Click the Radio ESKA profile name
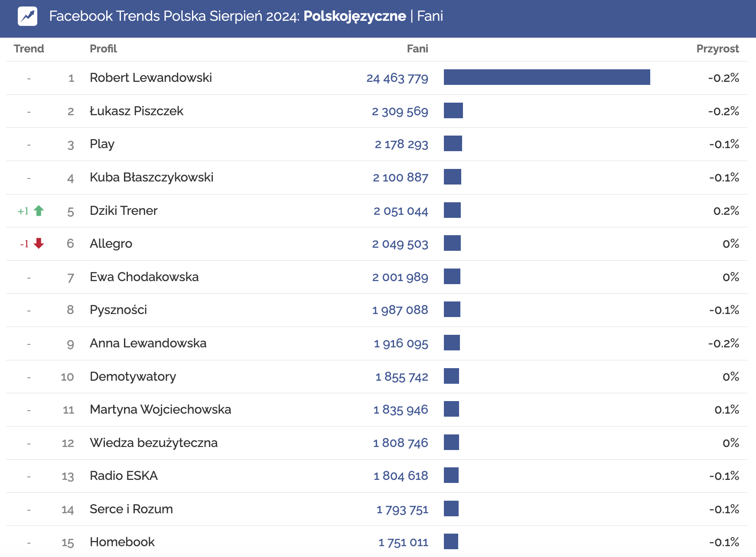756x557 pixels. (124, 476)
